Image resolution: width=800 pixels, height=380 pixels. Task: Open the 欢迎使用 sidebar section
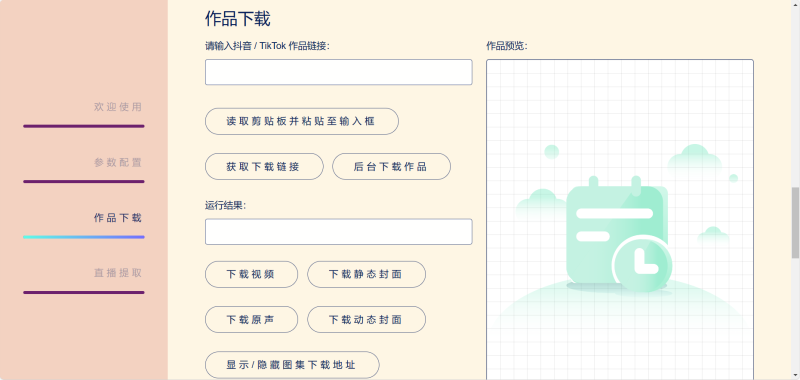[118, 107]
